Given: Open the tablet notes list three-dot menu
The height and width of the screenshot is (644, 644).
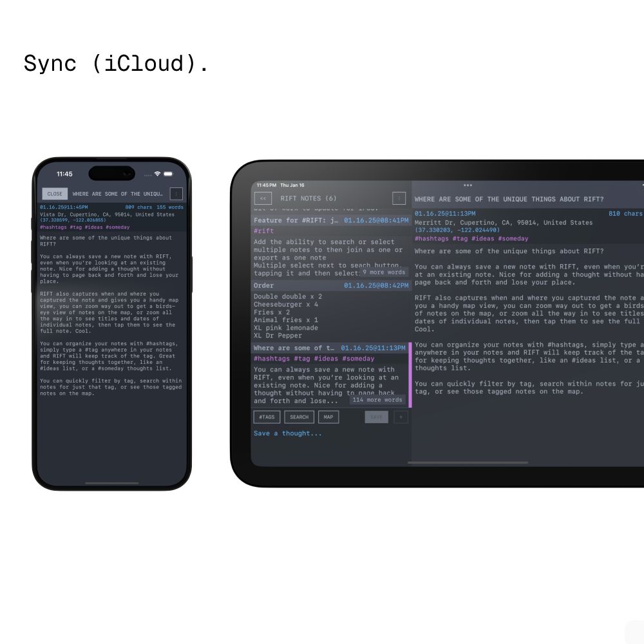Looking at the screenshot, I should 399,198.
